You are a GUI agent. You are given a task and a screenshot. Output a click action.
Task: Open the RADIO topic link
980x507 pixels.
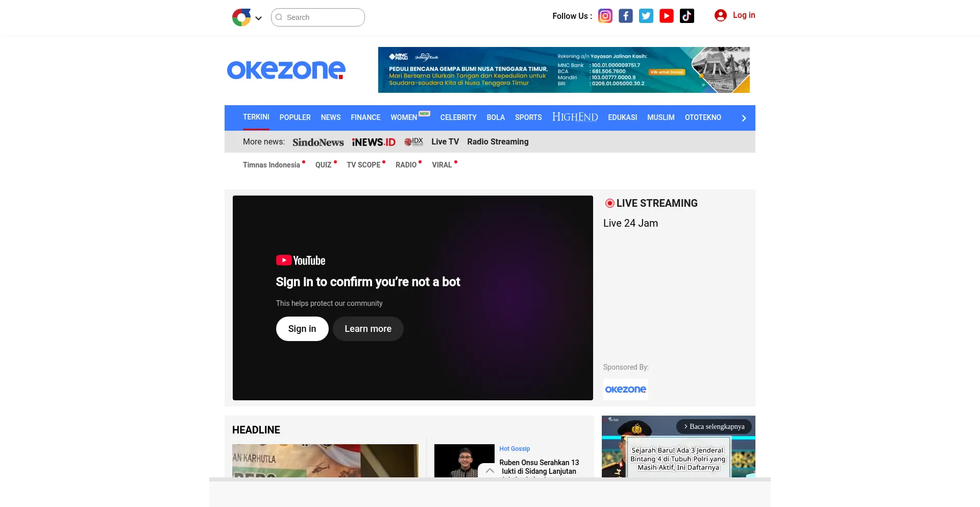pyautogui.click(x=406, y=165)
